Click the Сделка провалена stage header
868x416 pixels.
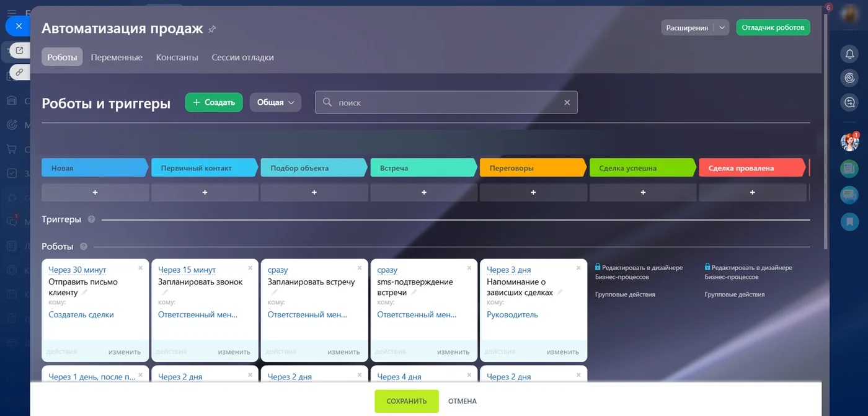tap(752, 167)
